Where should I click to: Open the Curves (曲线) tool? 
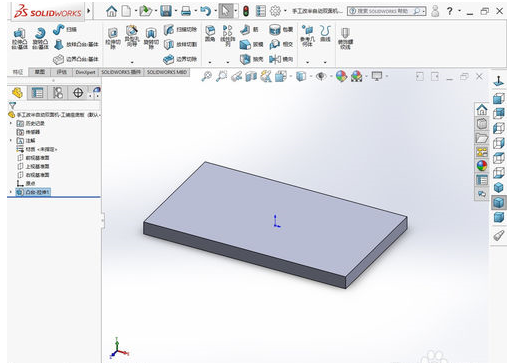(325, 34)
